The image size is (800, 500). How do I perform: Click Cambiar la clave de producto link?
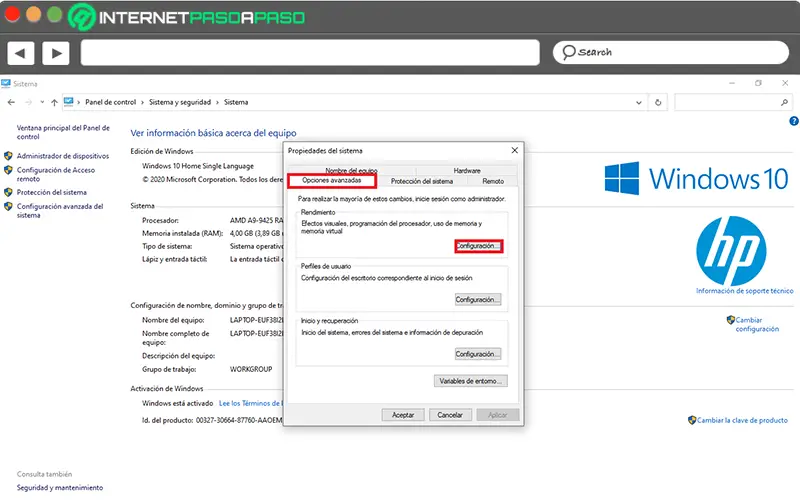coord(742,420)
